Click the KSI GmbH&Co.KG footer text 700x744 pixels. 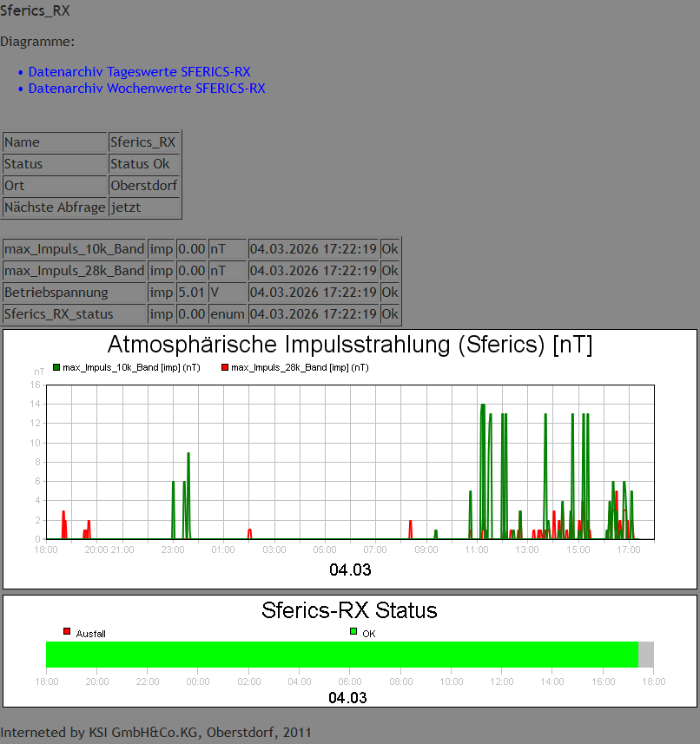click(143, 732)
